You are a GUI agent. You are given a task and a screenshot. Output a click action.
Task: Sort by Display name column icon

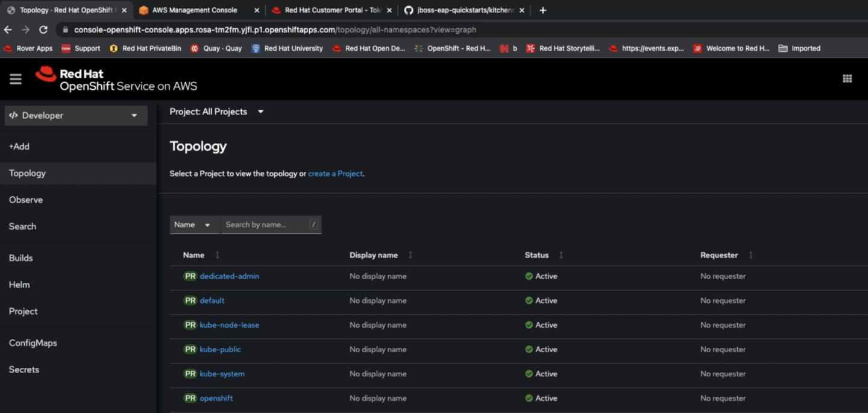pos(410,255)
